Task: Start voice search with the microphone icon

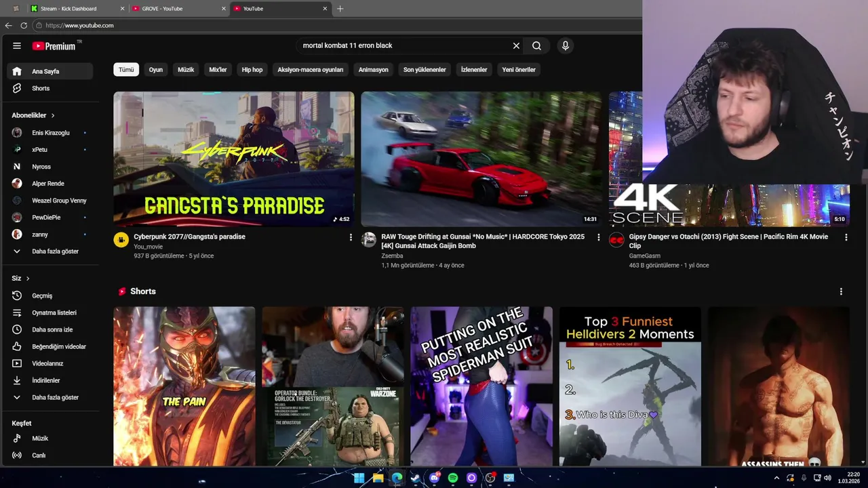Action: [x=565, y=45]
